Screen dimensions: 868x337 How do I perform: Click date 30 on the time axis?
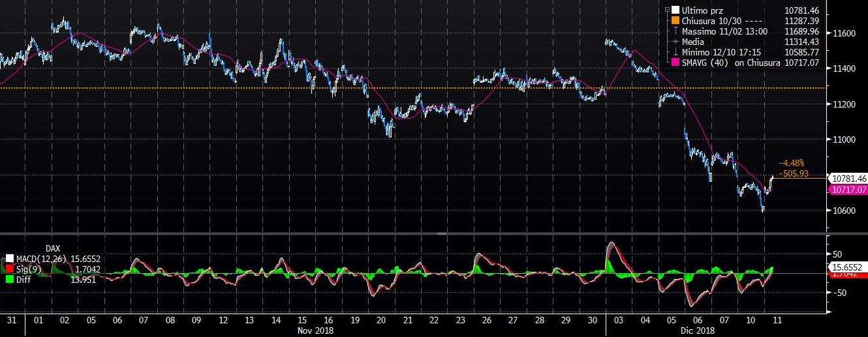coord(593,321)
